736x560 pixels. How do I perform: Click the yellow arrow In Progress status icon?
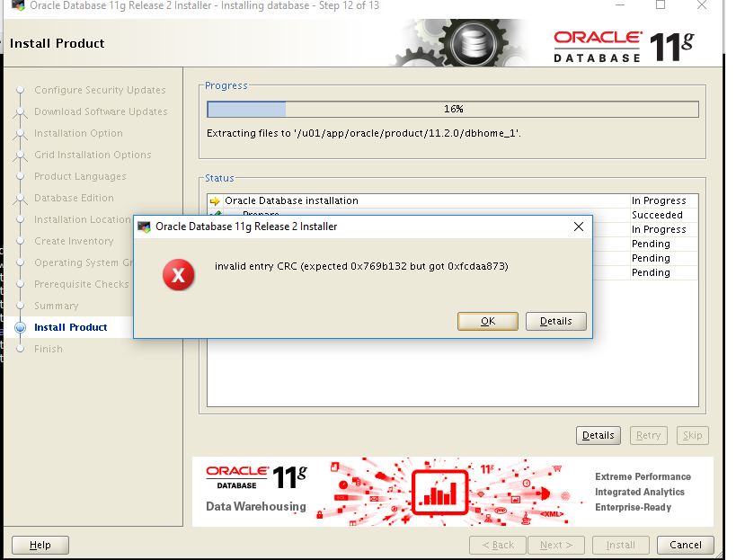pyautogui.click(x=215, y=201)
